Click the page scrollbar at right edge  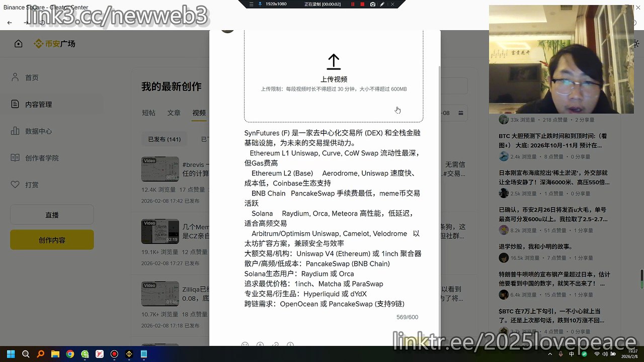(641, 279)
